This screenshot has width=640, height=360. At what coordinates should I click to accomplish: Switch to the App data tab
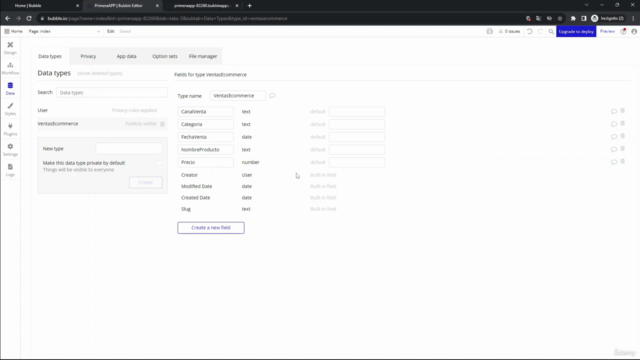[127, 56]
